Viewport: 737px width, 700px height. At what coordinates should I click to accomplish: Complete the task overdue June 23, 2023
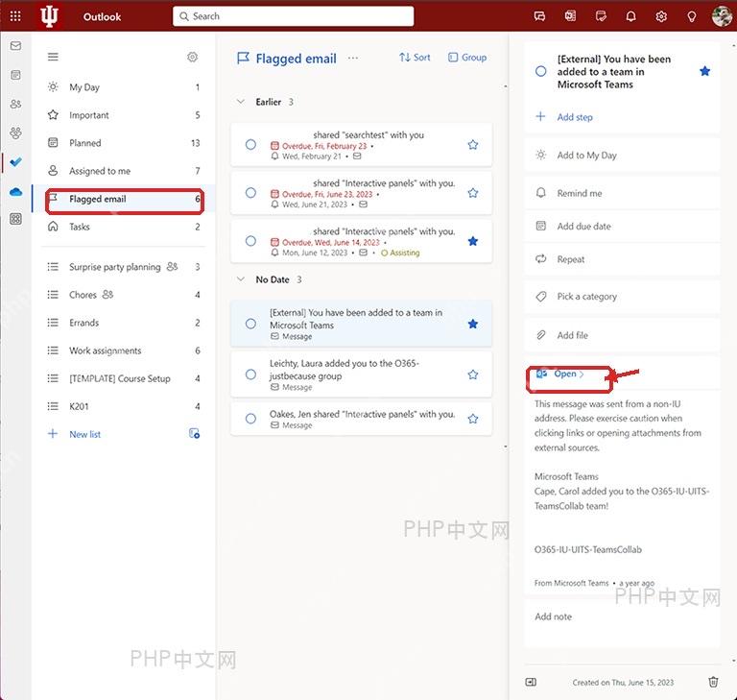coord(251,193)
